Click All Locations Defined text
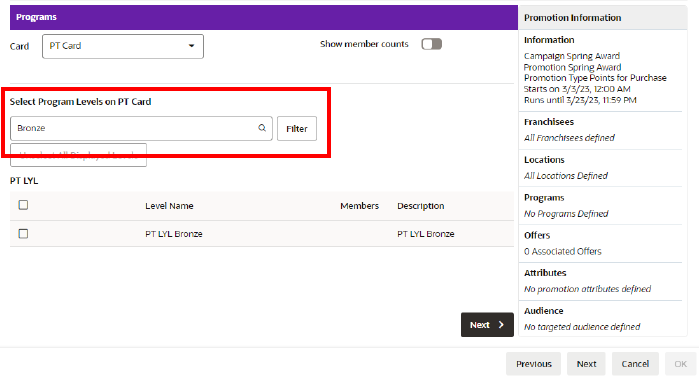Image resolution: width=699 pixels, height=378 pixels. pos(566,176)
